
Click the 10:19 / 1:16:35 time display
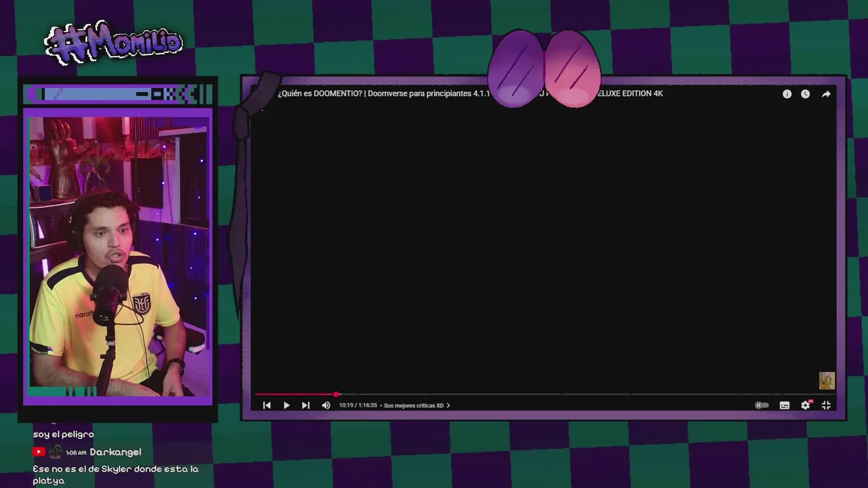pos(358,405)
